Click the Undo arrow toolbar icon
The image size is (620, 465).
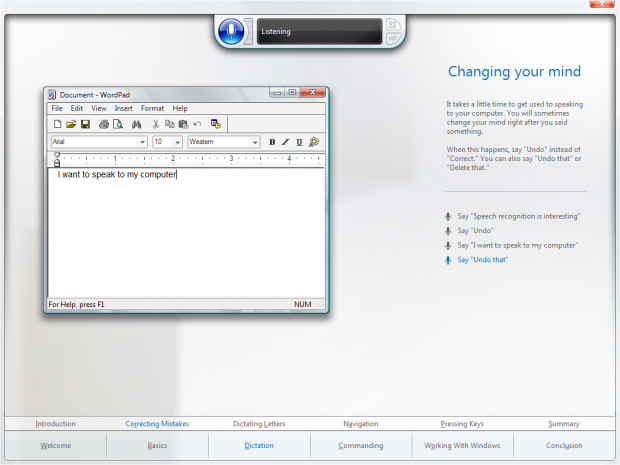click(x=197, y=124)
